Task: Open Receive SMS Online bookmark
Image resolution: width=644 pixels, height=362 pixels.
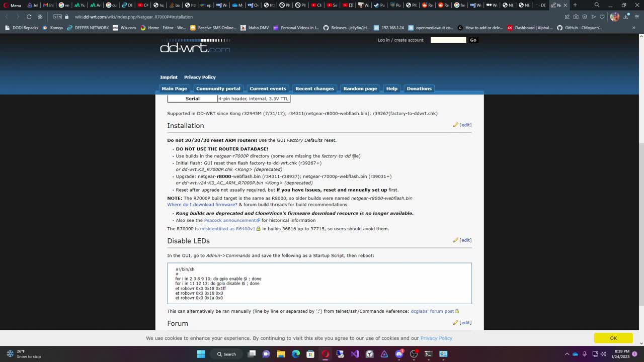Action: pyautogui.click(x=213, y=28)
